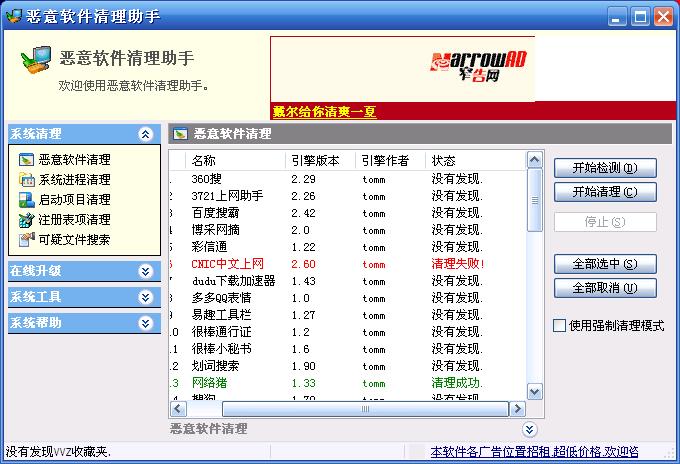
Task: Select the 博采网摘 row
Action: [x=347, y=230]
